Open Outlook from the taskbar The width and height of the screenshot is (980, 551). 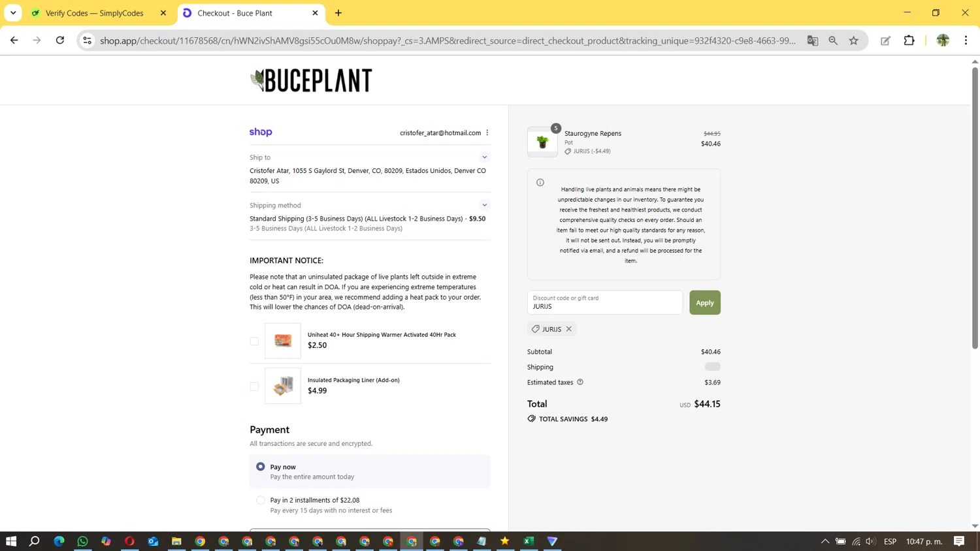point(153,541)
